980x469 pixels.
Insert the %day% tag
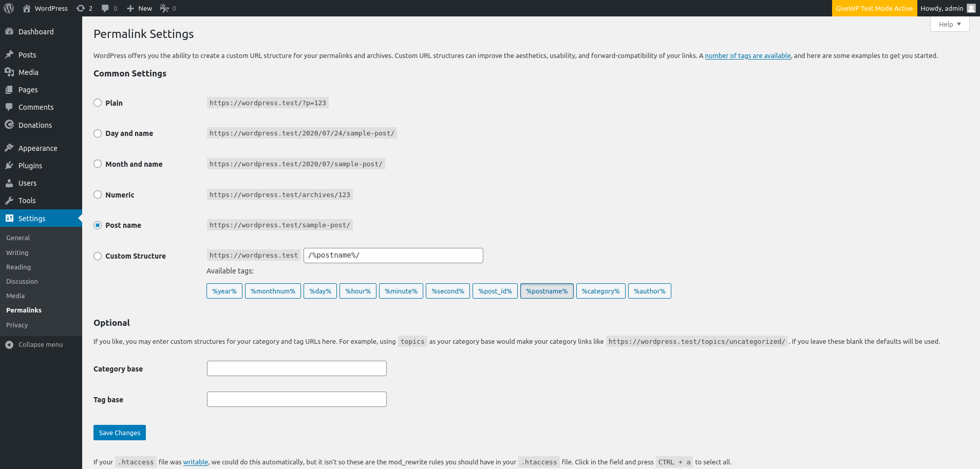tap(320, 291)
